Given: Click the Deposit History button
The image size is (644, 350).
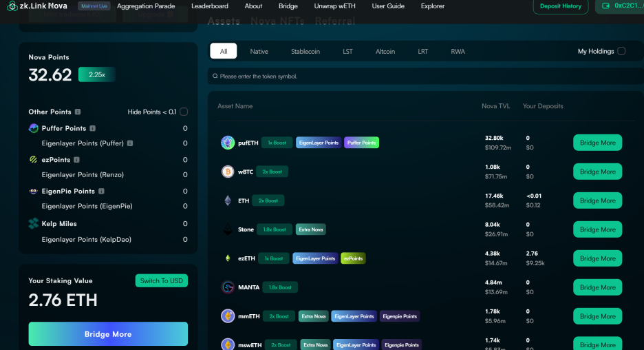Looking at the screenshot, I should tap(561, 6).
